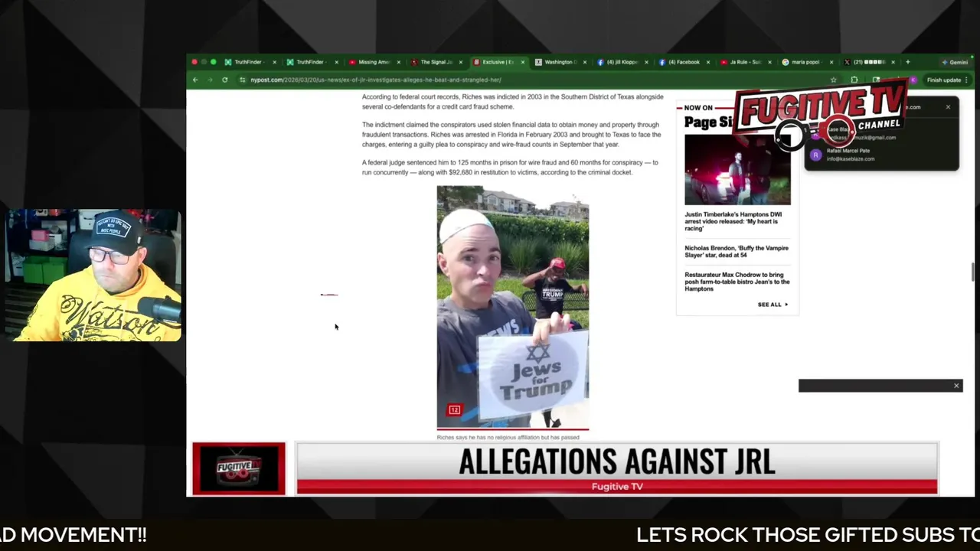Open the Jews for Trump article photo

coord(513,308)
